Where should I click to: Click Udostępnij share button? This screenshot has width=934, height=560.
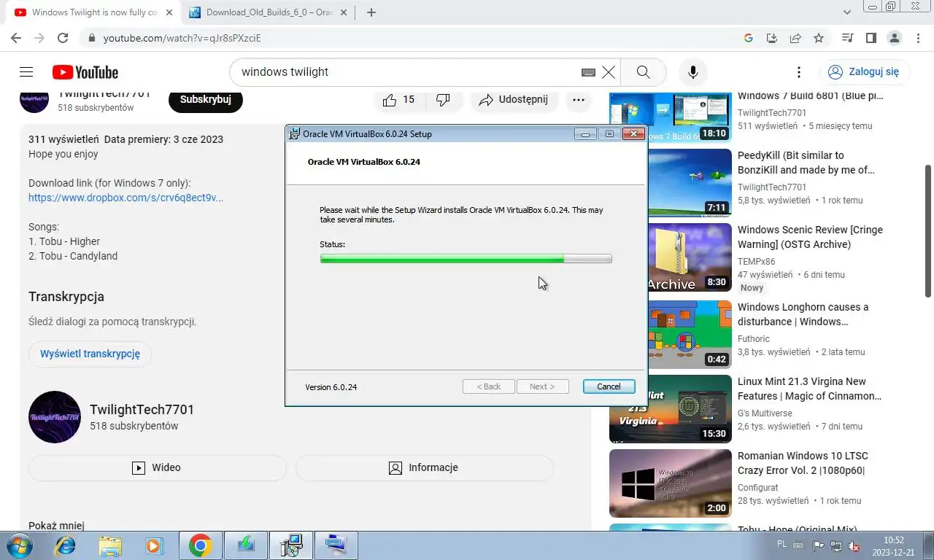coord(514,100)
